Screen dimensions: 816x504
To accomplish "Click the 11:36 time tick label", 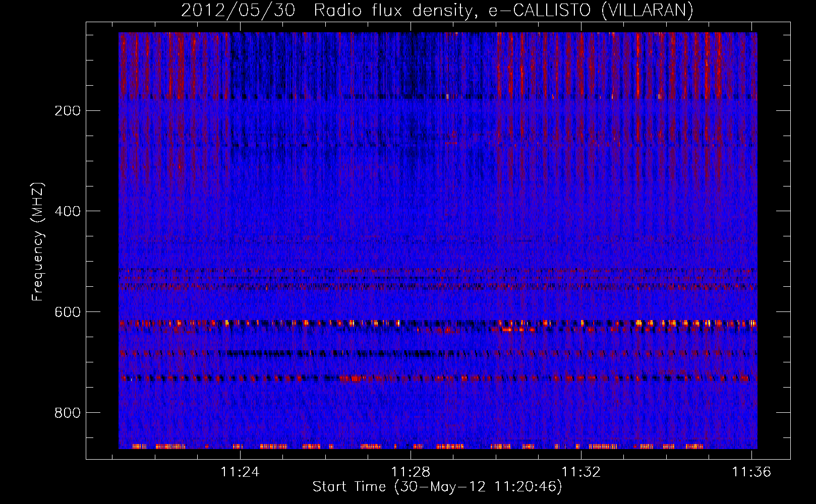I will (x=751, y=472).
